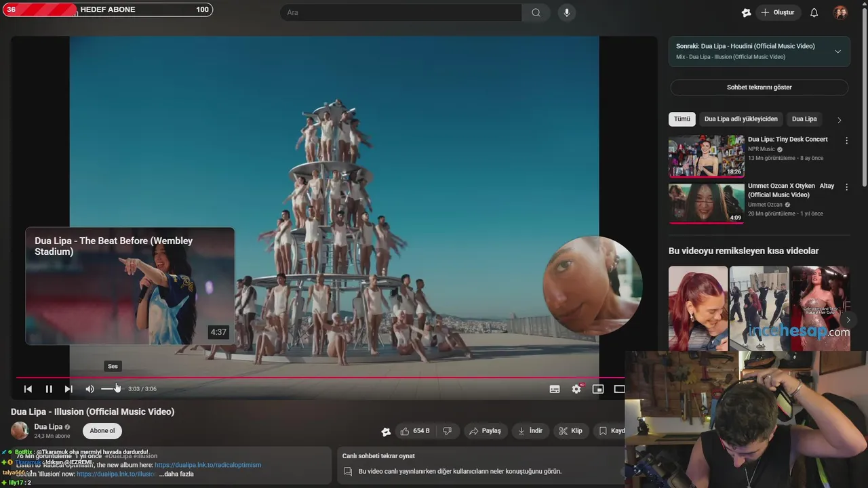This screenshot has width=868, height=488.
Task: Open the dance rehearsal short
Action: (x=759, y=308)
